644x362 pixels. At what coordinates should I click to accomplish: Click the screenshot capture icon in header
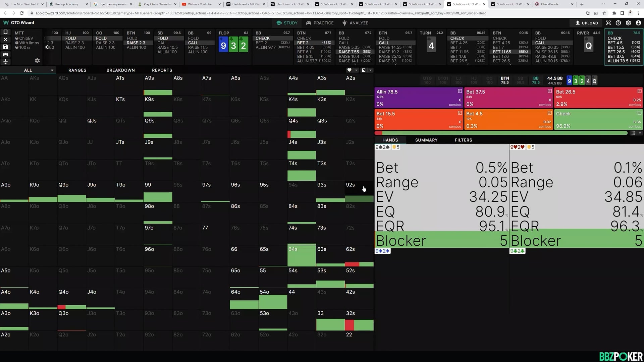pos(608,23)
